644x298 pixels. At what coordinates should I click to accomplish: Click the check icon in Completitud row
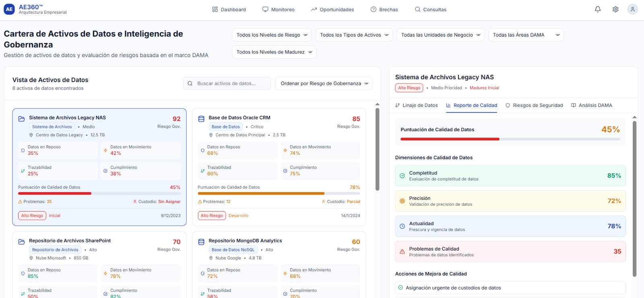click(x=402, y=176)
